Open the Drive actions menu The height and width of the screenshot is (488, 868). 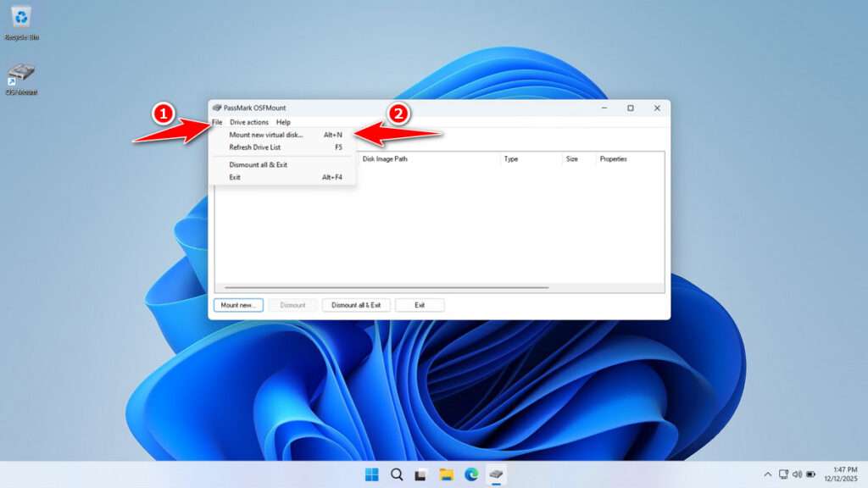(250, 122)
